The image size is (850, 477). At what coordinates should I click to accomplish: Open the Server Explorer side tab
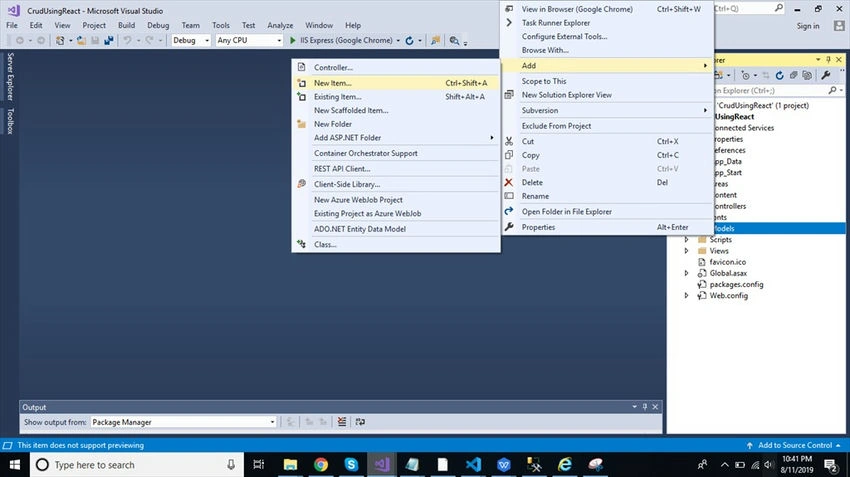pos(10,76)
